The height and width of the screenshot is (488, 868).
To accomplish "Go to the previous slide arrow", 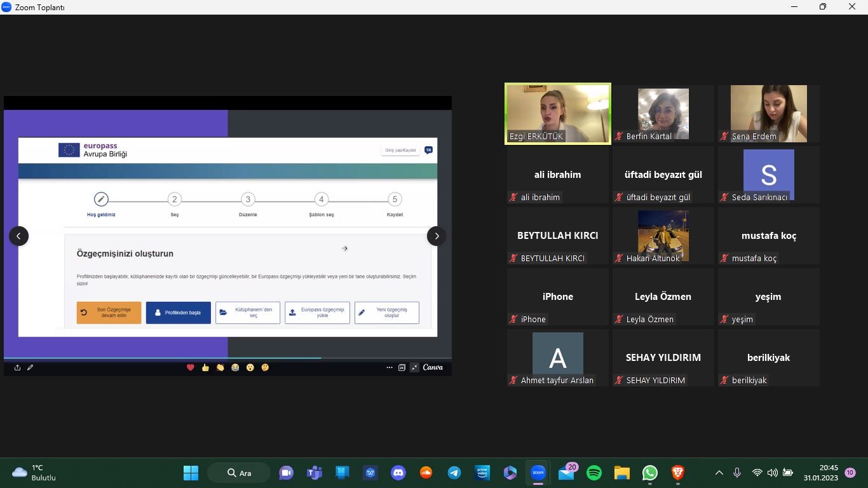I will tap(18, 236).
